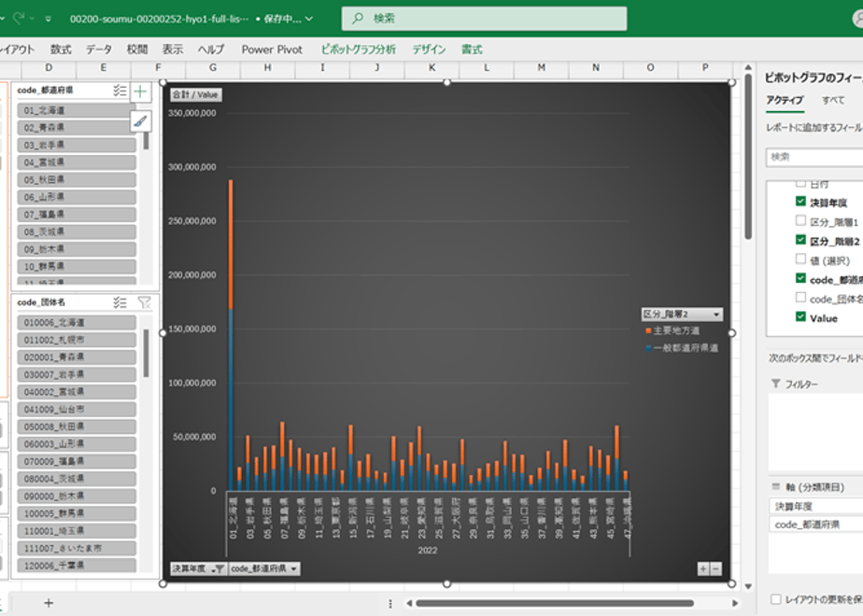Open the 書式 ribbon tab
The image size is (863, 616).
pyautogui.click(x=472, y=49)
